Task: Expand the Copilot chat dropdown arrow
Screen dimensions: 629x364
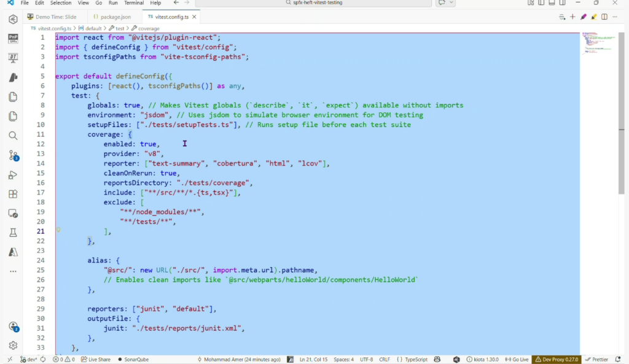Action: point(452,3)
